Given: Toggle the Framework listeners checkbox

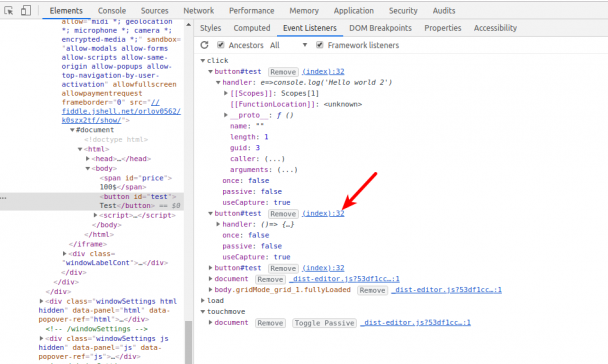Looking at the screenshot, I should point(320,45).
